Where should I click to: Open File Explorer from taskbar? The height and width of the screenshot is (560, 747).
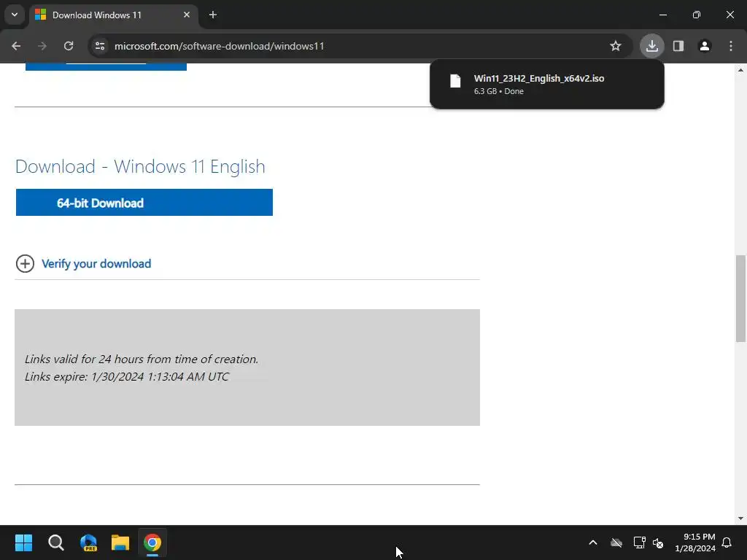coord(120,542)
